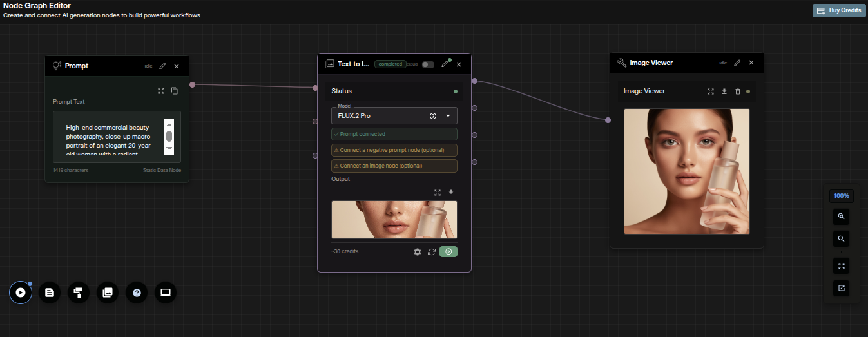Click the open in new window icon
The image size is (868, 337).
(x=842, y=288)
